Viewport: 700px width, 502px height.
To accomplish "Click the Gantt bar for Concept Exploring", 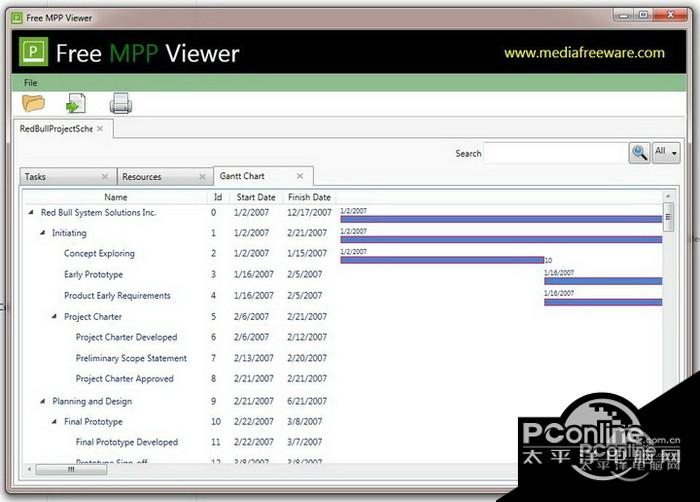I will tap(442, 260).
